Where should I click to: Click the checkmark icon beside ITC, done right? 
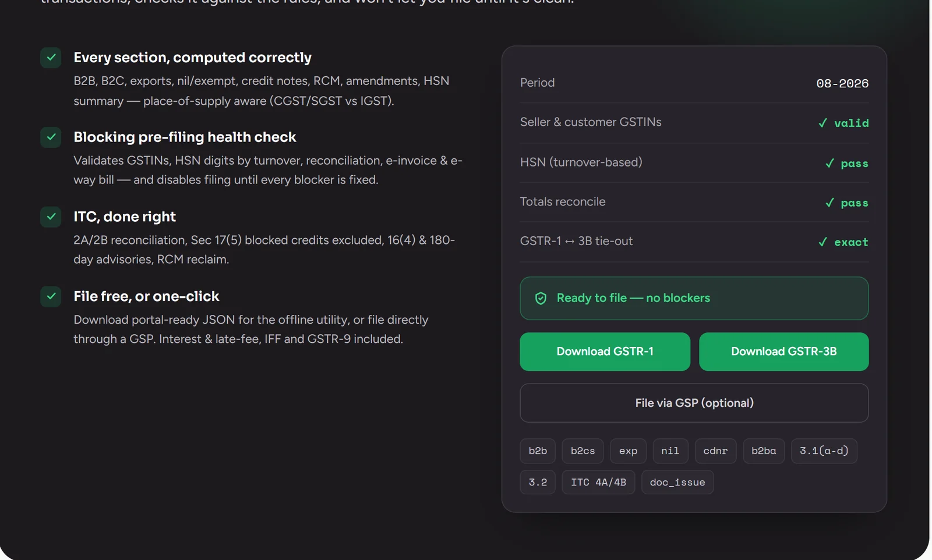click(x=51, y=217)
